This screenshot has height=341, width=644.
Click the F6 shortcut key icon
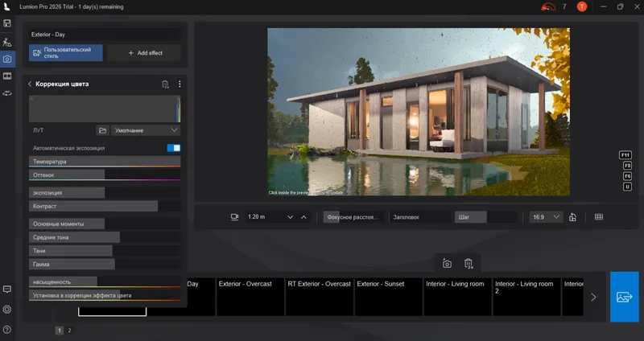627,176
